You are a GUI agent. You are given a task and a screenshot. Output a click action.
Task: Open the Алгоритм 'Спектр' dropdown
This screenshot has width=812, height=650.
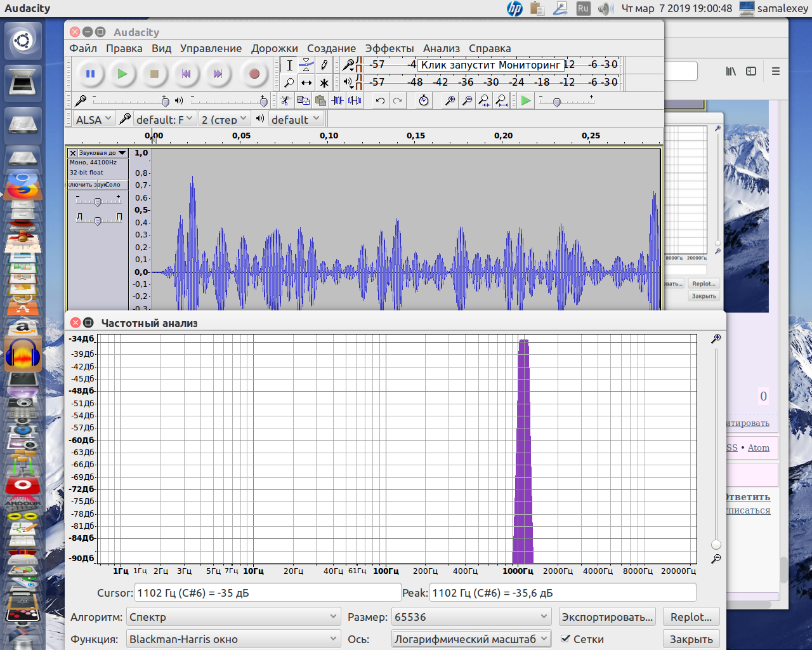click(233, 617)
